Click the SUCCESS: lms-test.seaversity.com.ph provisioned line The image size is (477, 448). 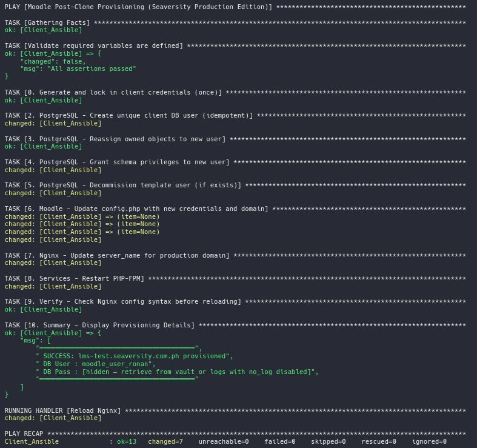coord(135,356)
